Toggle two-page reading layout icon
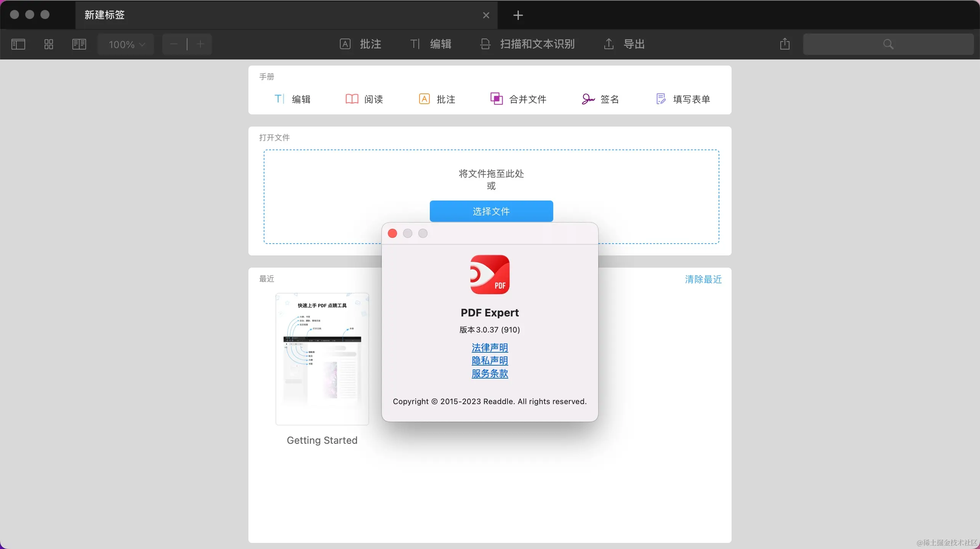The height and width of the screenshot is (549, 980). pos(79,44)
